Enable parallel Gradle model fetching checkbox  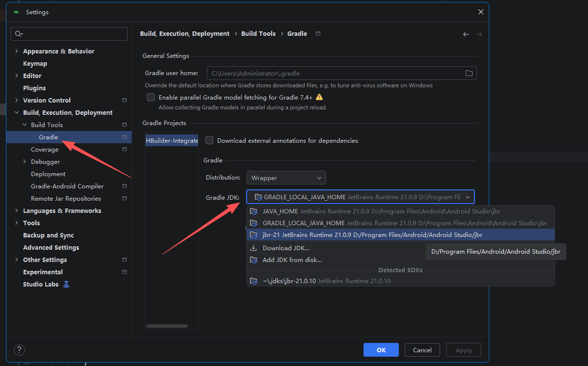[151, 98]
